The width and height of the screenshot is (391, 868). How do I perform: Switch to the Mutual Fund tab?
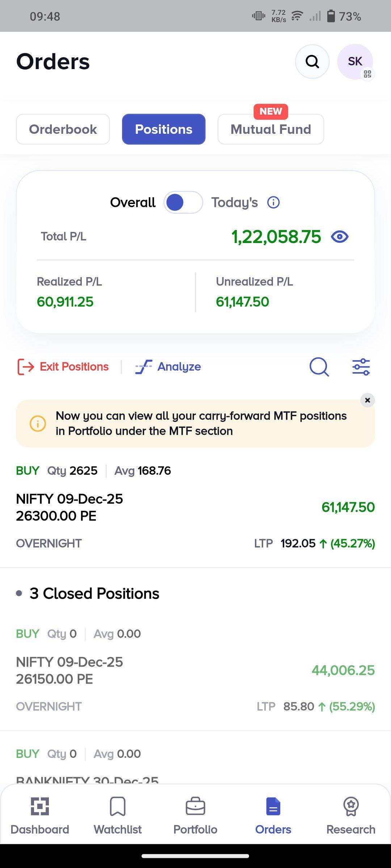[271, 129]
